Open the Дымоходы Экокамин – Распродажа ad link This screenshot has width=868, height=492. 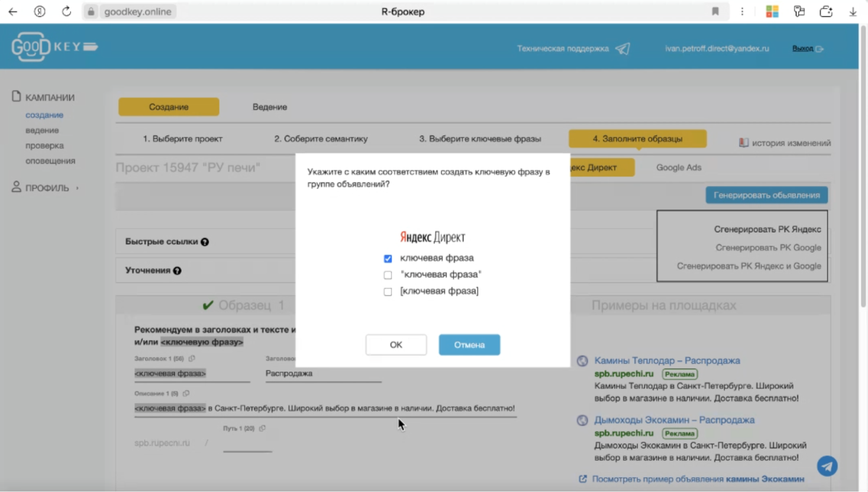point(674,420)
